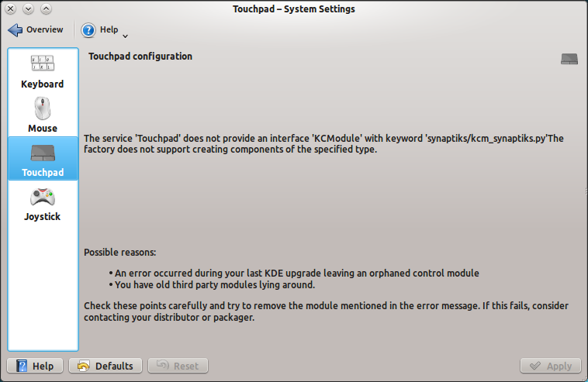Click the Apply button

click(x=551, y=366)
